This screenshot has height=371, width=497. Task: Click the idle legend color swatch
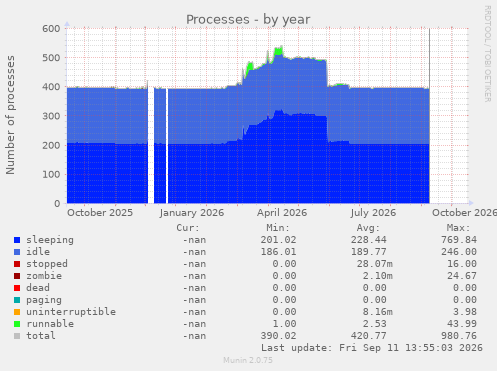pos(17,252)
